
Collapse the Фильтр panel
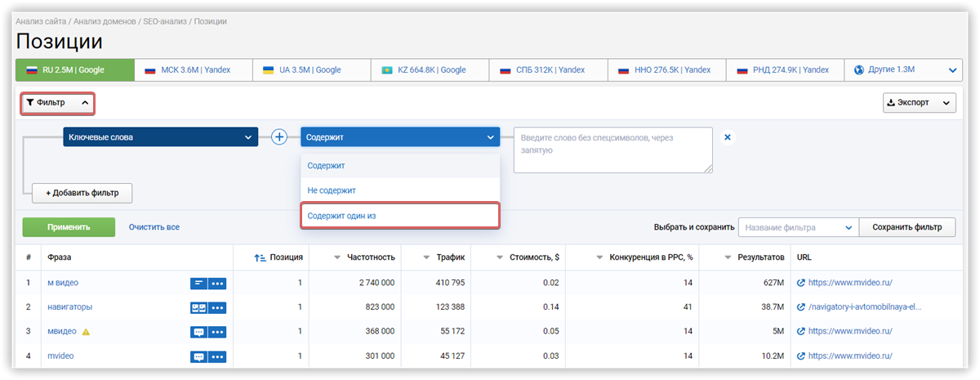pyautogui.click(x=57, y=103)
